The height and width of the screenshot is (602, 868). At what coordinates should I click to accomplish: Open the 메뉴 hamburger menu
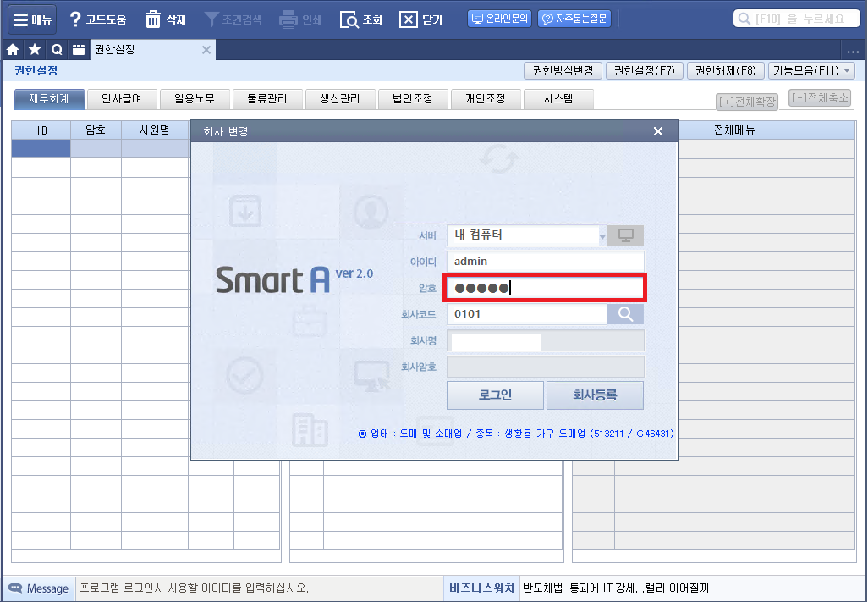click(31, 19)
